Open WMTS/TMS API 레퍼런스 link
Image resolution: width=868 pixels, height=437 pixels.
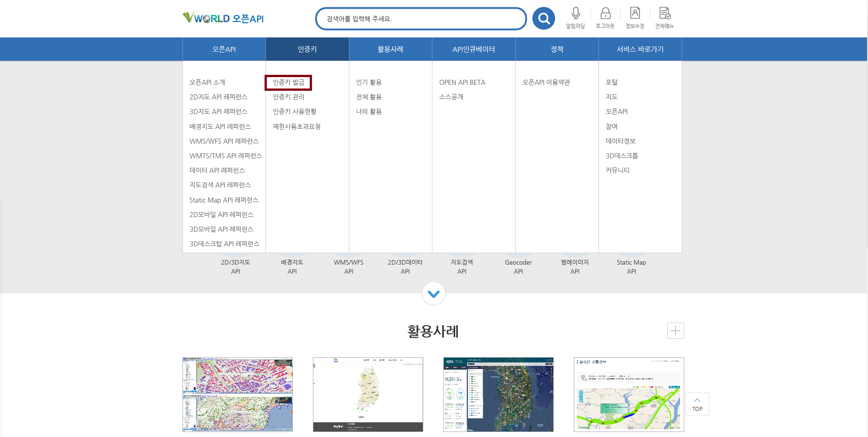226,156
